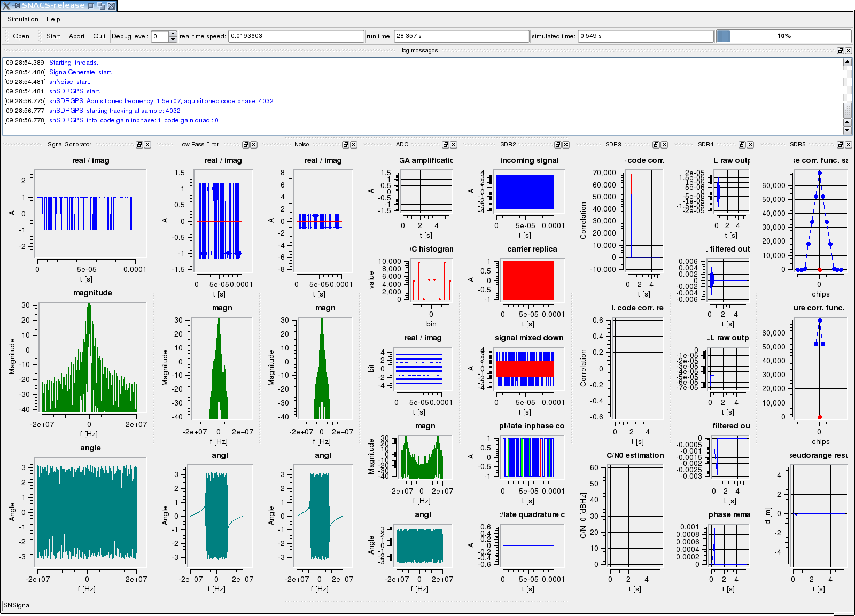
Task: Close the SDR5 panel
Action: pyautogui.click(x=849, y=145)
